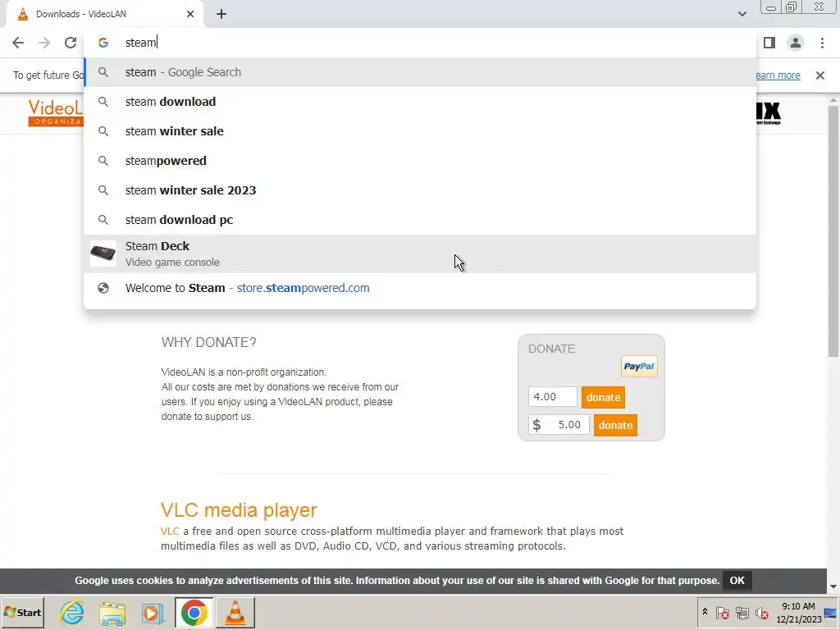Switch to Chrome in the taskbar
This screenshot has height=630, width=840.
click(194, 613)
